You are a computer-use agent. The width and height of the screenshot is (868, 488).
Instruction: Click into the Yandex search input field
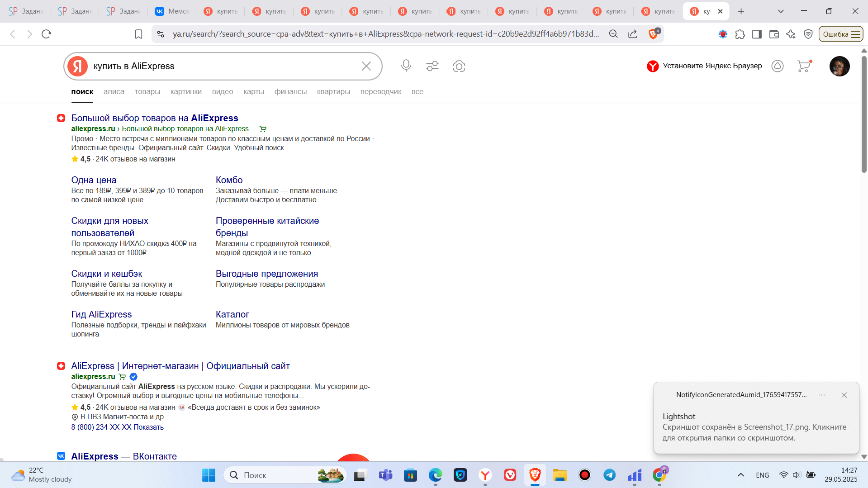pyautogui.click(x=224, y=66)
